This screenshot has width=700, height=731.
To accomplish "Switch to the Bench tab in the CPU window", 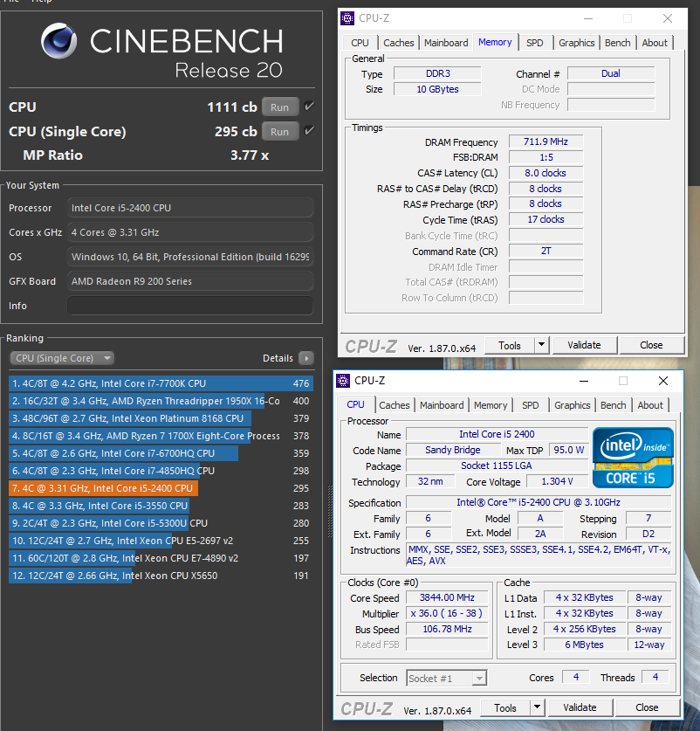I will 613,404.
